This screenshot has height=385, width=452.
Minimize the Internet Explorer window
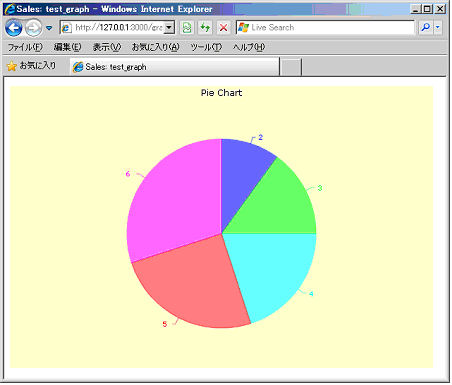tap(415, 9)
